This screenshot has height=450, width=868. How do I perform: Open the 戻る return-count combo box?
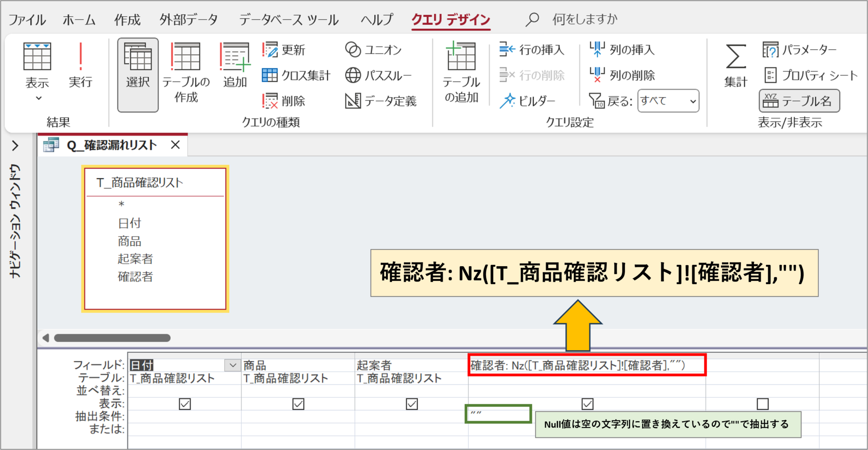pyautogui.click(x=668, y=101)
